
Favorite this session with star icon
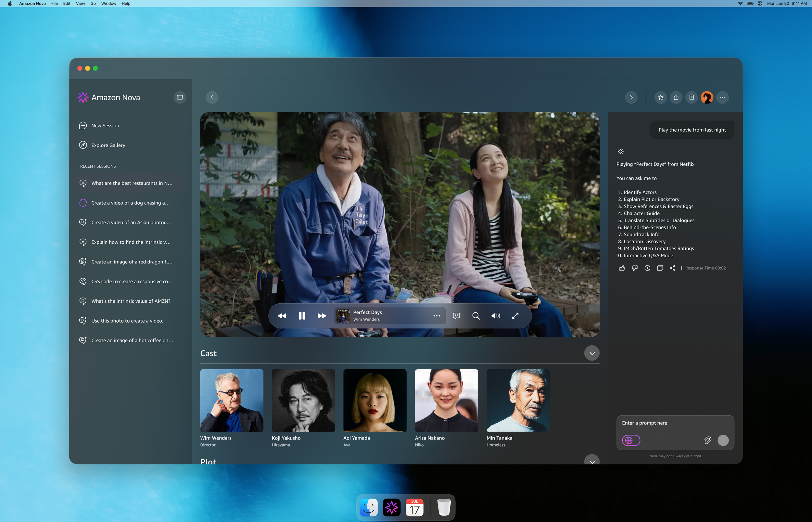(x=661, y=97)
